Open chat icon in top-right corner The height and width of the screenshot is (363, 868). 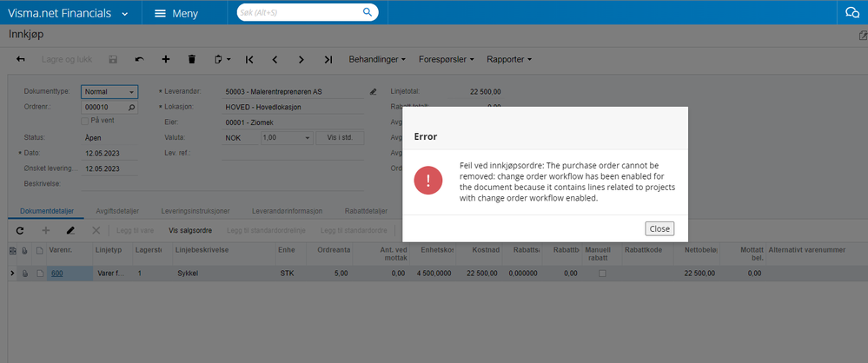pos(852,13)
